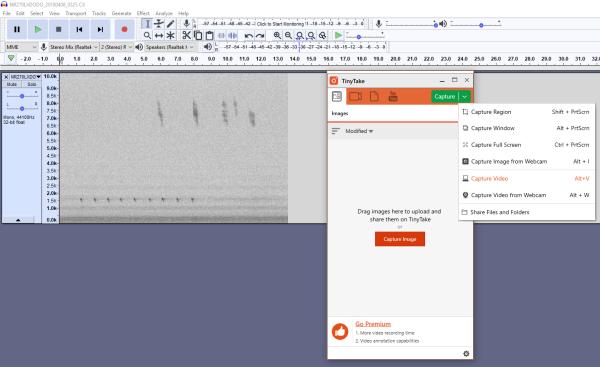
Task: Select the Draw (pencil) tool
Action: click(x=170, y=24)
